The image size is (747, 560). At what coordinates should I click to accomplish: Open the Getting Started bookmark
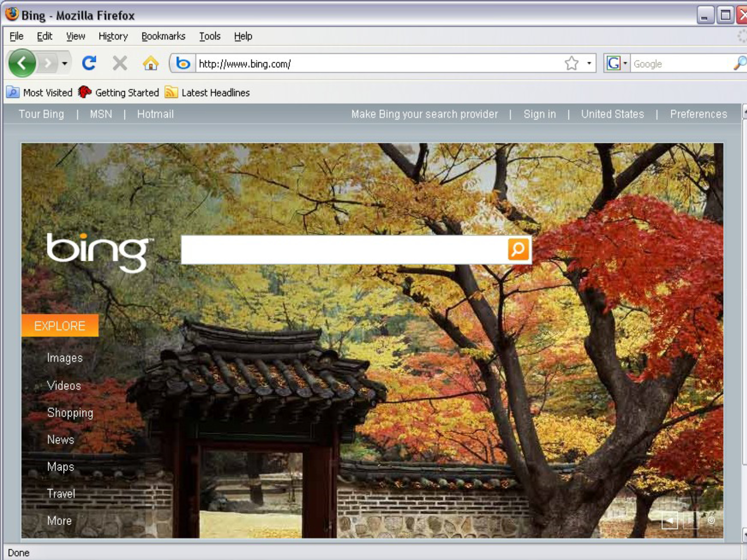click(119, 93)
